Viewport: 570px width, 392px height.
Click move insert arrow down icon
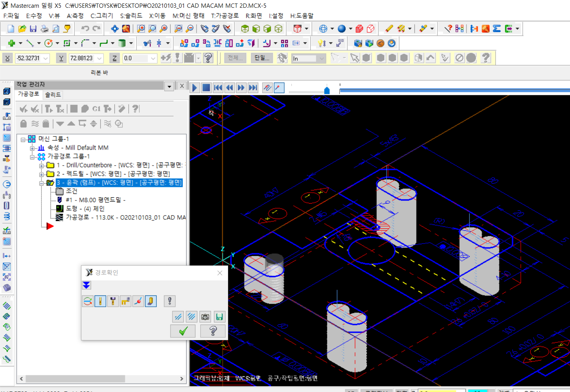[60, 124]
